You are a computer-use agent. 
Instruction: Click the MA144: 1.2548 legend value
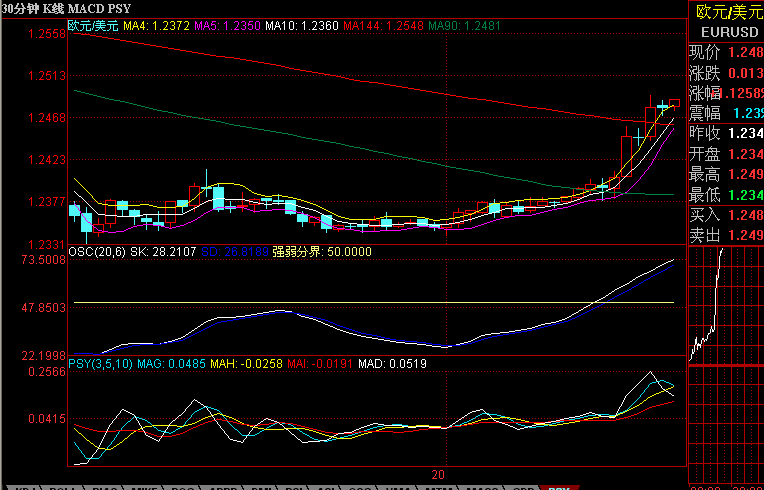tap(383, 26)
